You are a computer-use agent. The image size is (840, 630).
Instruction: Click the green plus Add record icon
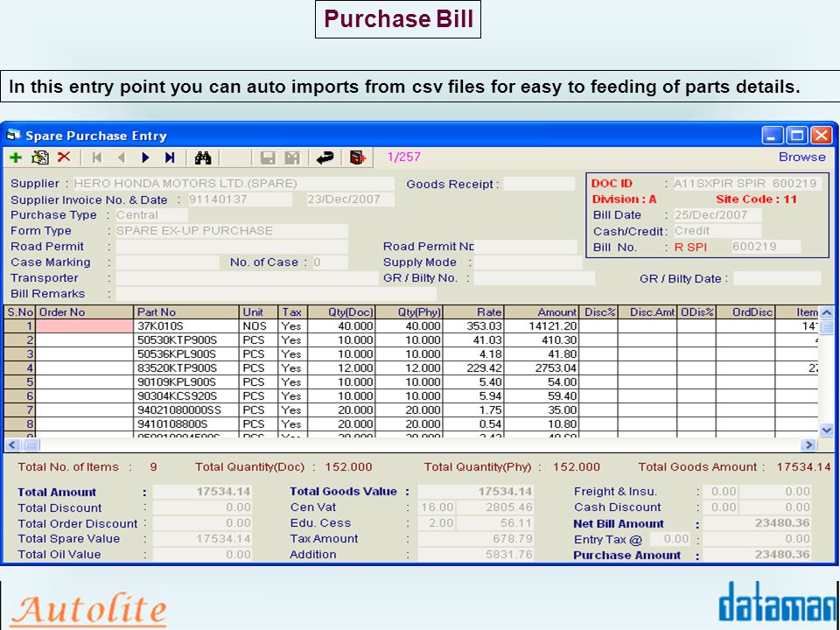point(16,157)
